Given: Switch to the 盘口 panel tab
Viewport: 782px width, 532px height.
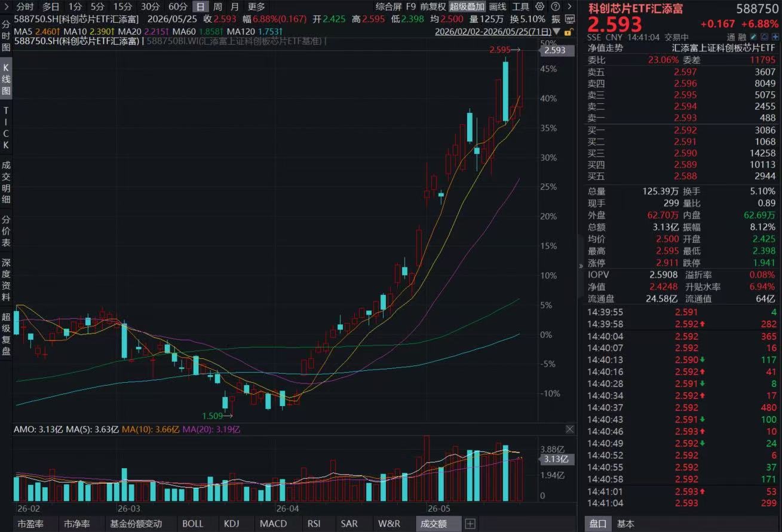Looking at the screenshot, I should 598,524.
